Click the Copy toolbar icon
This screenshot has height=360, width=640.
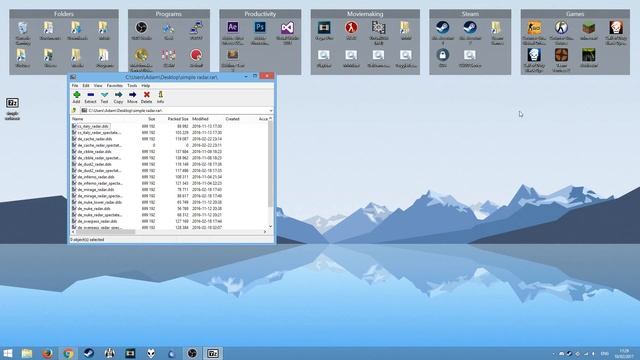(x=118, y=97)
